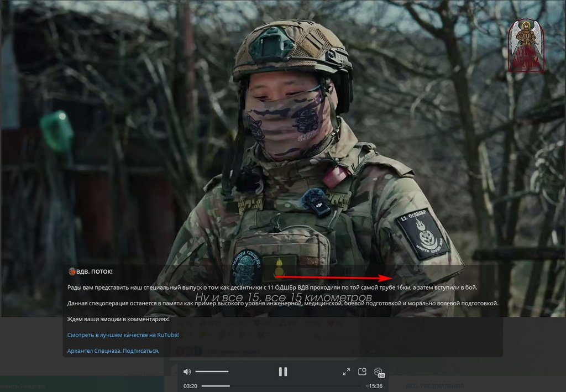Open video quality settings gear
The height and width of the screenshot is (392, 566).
tap(379, 372)
